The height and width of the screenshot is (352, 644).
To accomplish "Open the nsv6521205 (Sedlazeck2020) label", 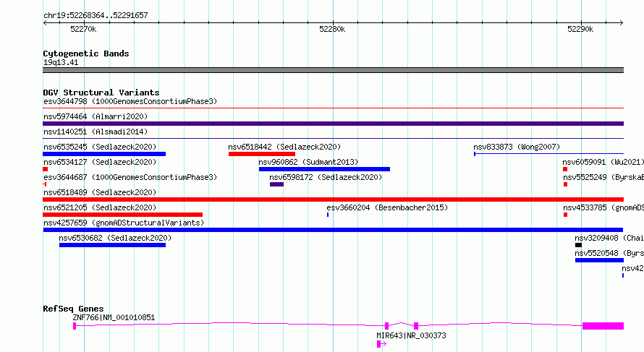I will click(x=100, y=207).
